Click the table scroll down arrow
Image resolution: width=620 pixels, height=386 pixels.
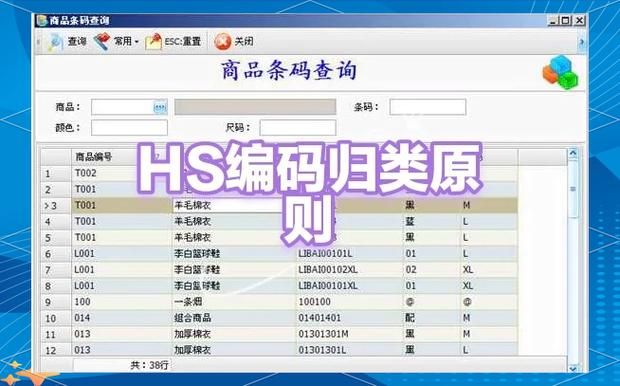tap(573, 368)
